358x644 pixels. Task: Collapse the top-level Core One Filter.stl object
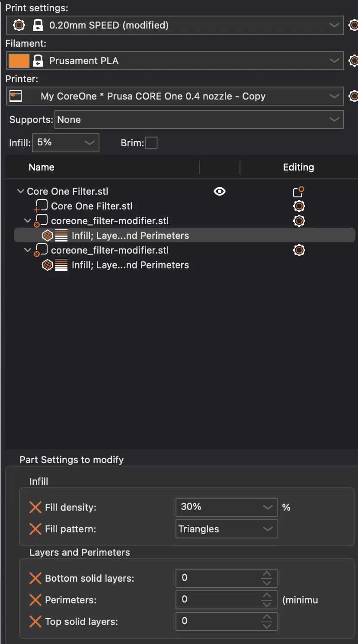tap(20, 191)
